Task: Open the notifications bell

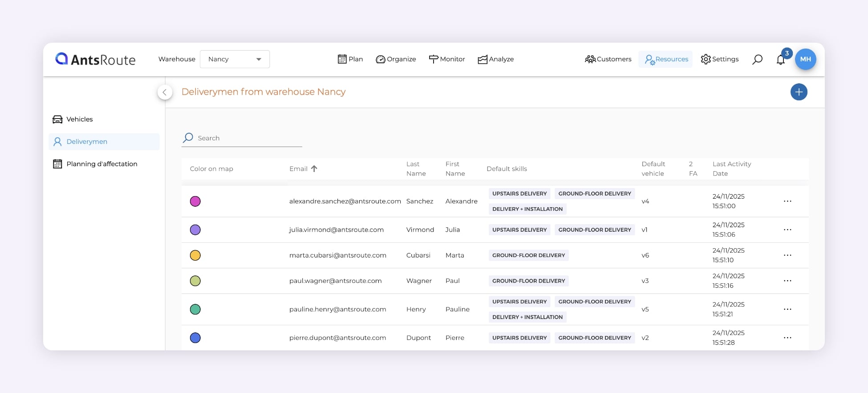Action: pos(781,60)
